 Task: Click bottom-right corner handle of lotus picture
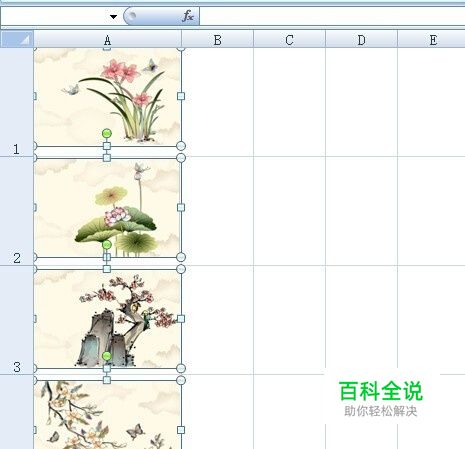pos(181,257)
